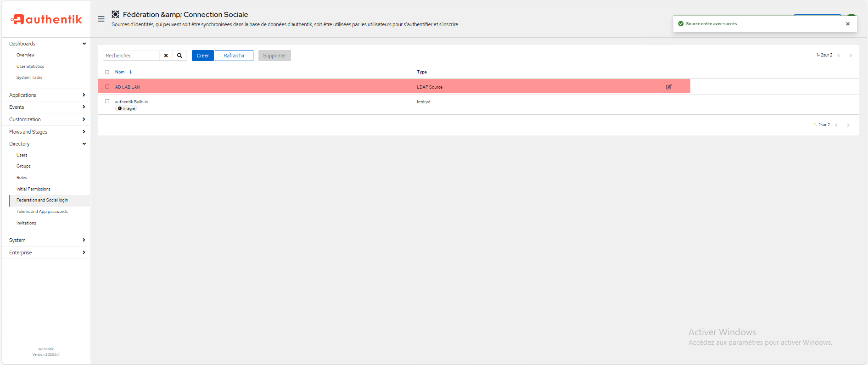Go to previous page at bottom pagination
Screen dimensions: 868x365
point(836,125)
